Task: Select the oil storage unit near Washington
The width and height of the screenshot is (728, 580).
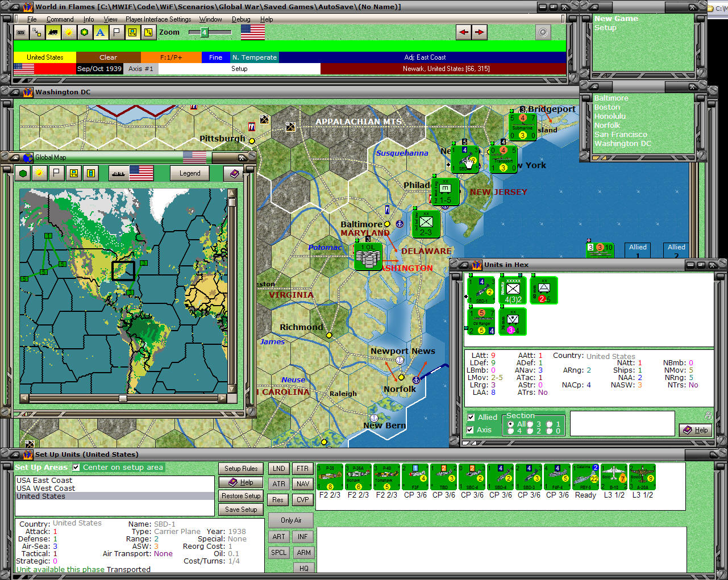Action: click(368, 257)
